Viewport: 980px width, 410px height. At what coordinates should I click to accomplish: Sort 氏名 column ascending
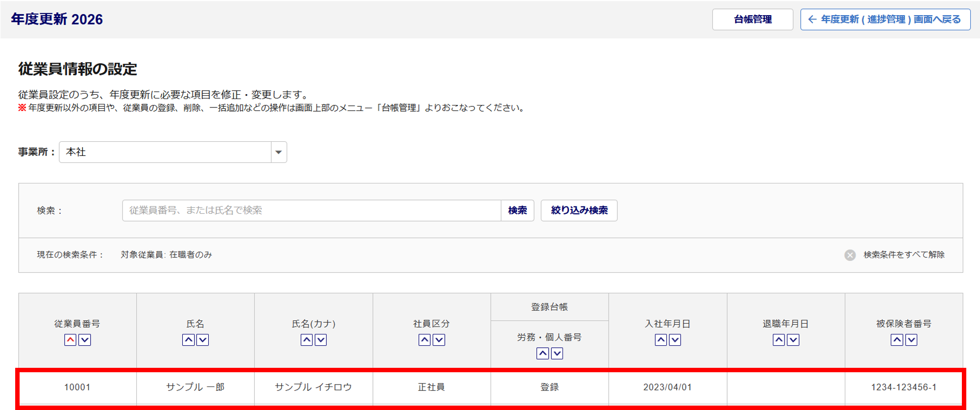(188, 340)
